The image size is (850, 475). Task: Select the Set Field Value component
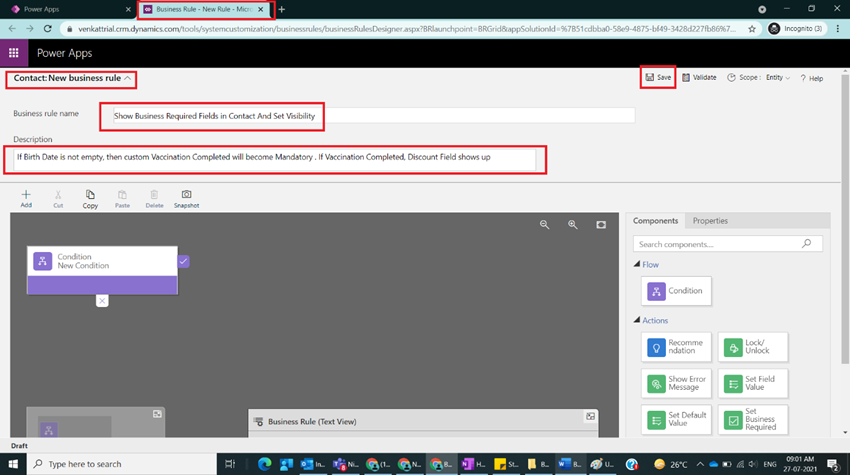753,383
